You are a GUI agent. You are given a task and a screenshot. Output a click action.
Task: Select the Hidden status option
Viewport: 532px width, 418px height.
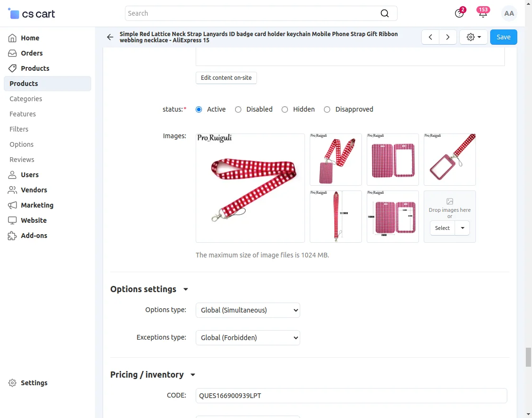(x=285, y=109)
